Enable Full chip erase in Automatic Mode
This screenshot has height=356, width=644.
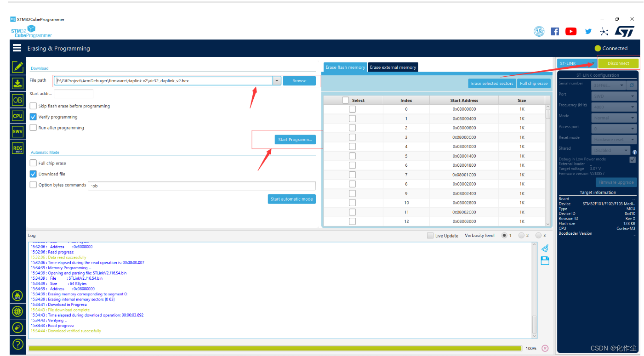pos(33,163)
